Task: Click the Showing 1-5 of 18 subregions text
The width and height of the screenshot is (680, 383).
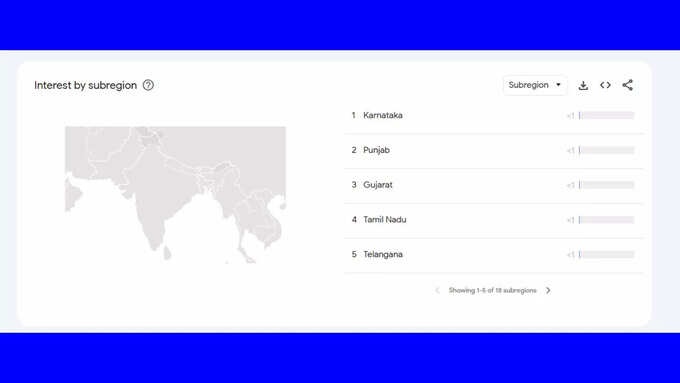Action: click(493, 290)
